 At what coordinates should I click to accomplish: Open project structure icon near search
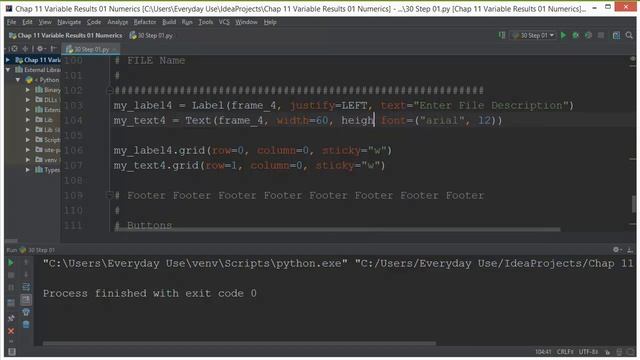[616, 36]
